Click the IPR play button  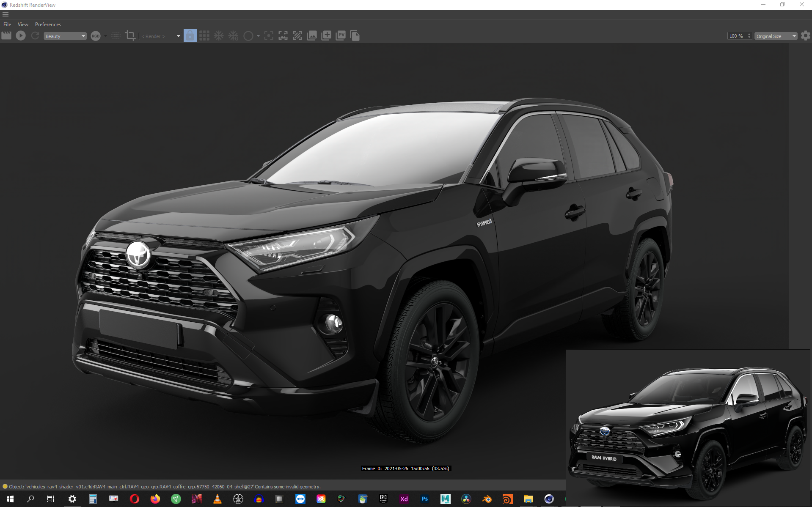point(21,36)
